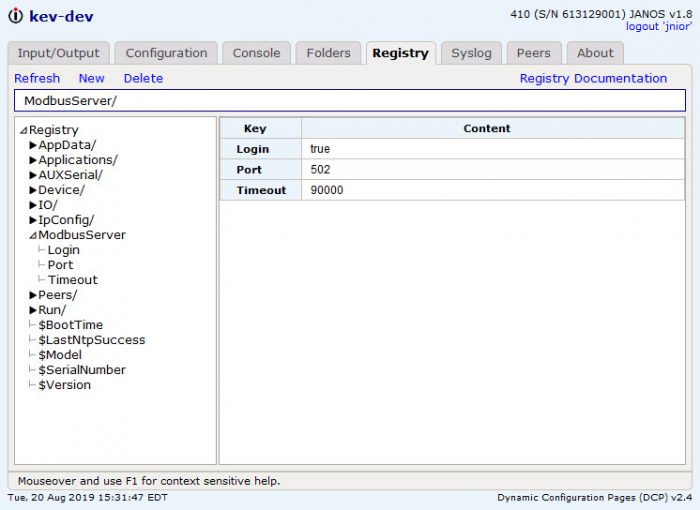The width and height of the screenshot is (700, 510).
Task: Open the Console tab
Action: (x=256, y=53)
